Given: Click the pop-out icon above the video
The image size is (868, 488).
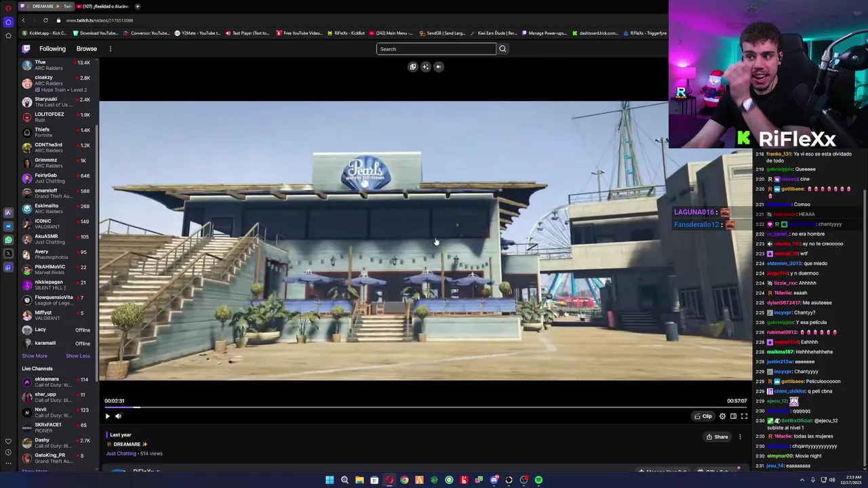Looking at the screenshot, I should 412,66.
